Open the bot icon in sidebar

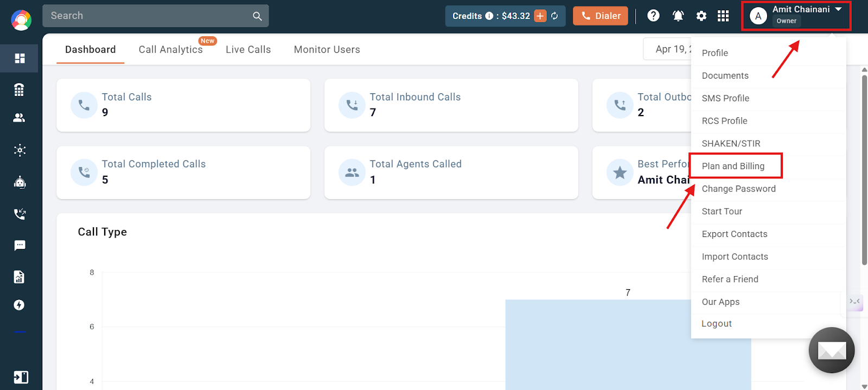(20, 182)
